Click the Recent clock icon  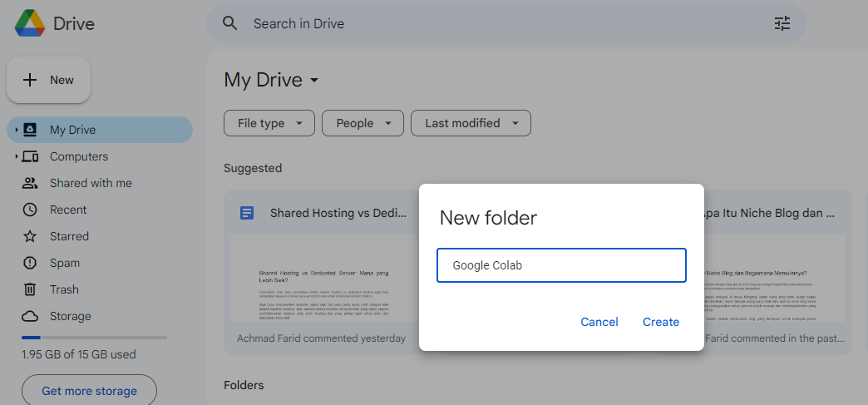[30, 210]
